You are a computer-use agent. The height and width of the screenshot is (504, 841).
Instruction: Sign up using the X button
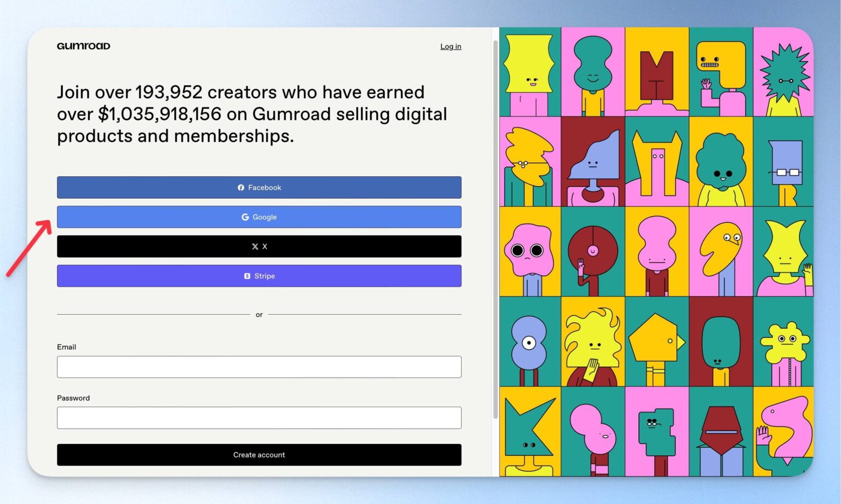(x=259, y=246)
